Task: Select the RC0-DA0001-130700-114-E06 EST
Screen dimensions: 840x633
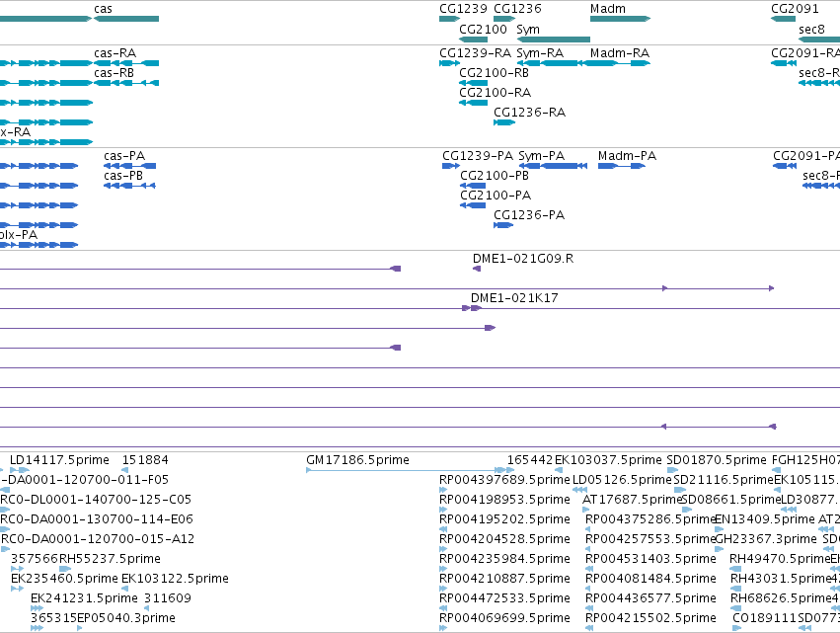Action: pos(5,529)
